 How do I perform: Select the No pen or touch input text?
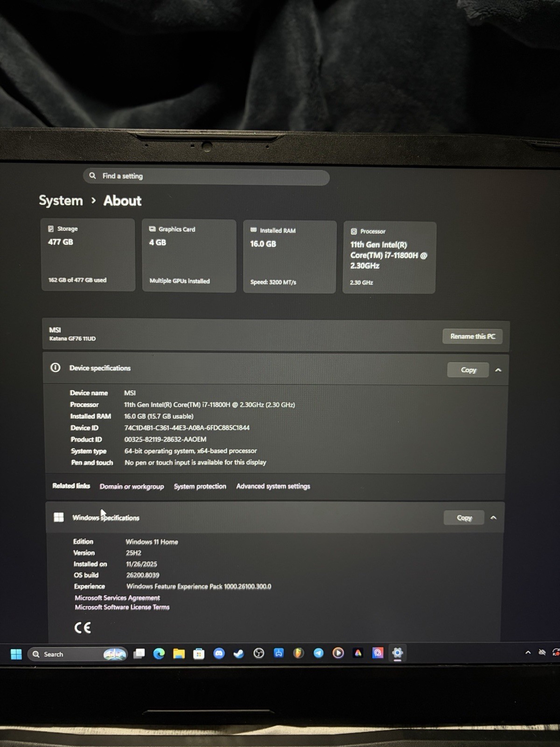click(195, 462)
